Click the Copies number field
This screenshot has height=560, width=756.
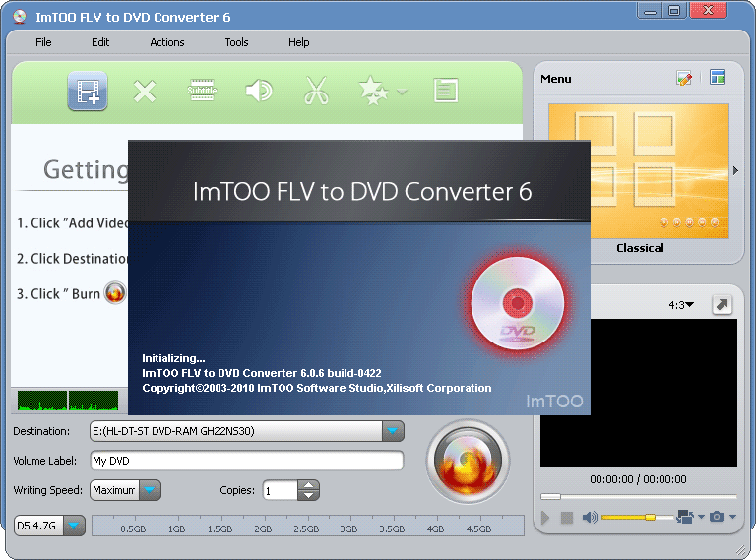[x=280, y=490]
